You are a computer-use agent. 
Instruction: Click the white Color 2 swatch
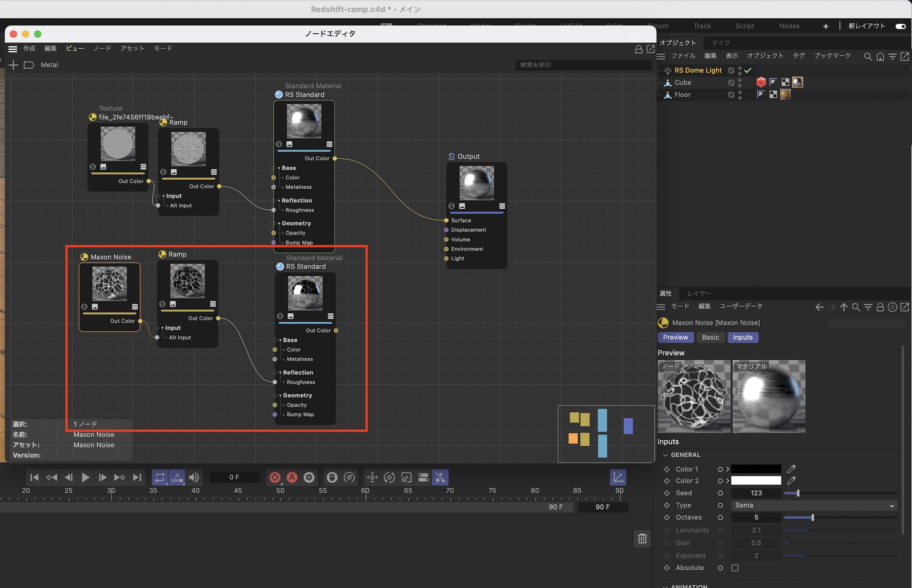pos(756,481)
